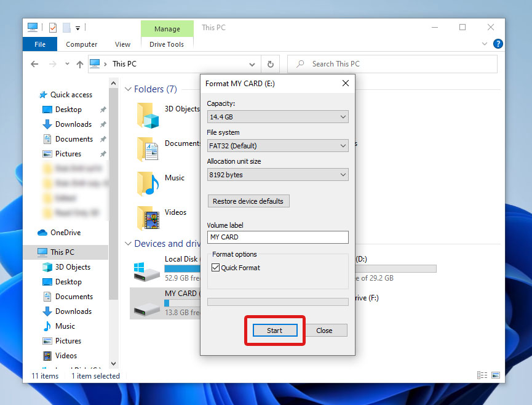Click the Refresh icon beside address bar
Viewport: 532px width, 405px height.
coord(270,64)
